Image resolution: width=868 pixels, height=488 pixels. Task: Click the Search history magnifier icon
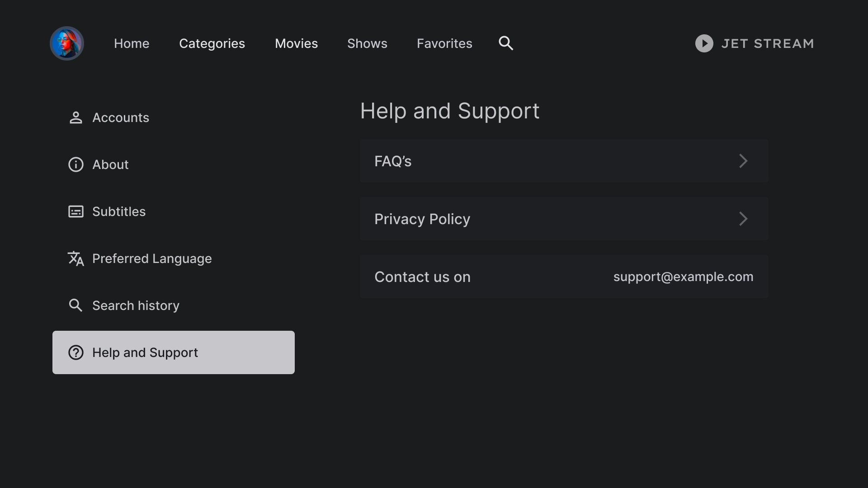click(75, 305)
